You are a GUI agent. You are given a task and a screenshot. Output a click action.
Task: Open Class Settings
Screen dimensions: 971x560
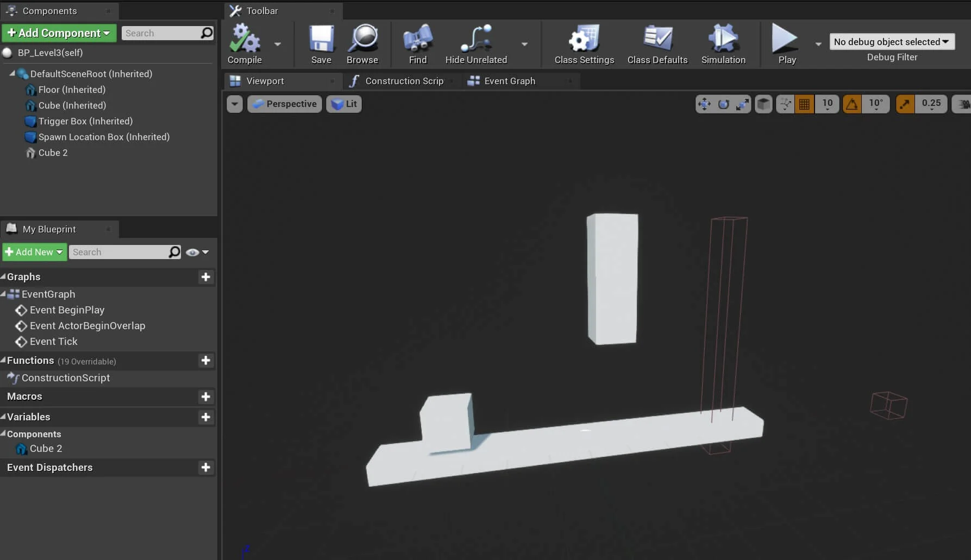point(584,40)
